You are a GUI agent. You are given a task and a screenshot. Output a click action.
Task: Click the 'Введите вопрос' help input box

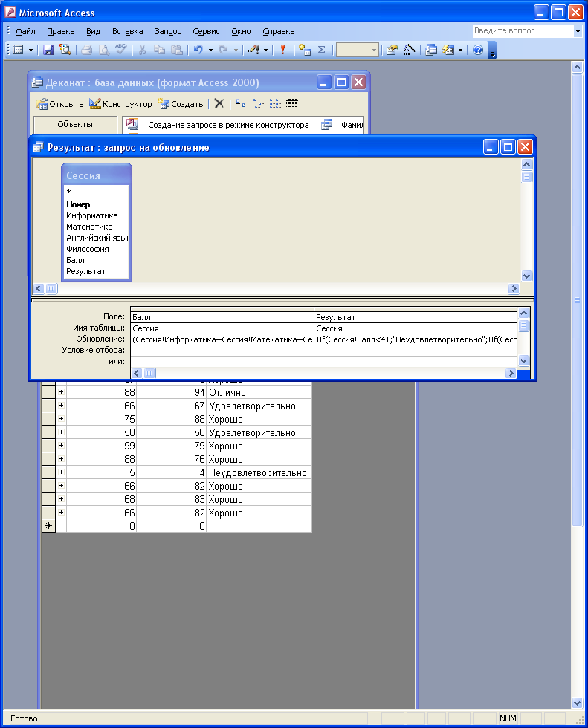[523, 30]
